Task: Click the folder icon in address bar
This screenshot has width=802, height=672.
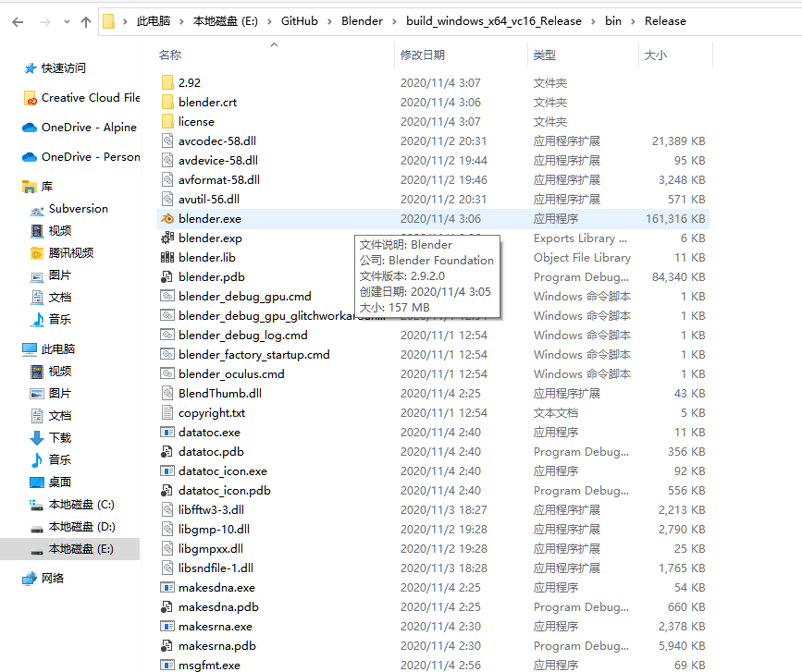Action: click(108, 21)
